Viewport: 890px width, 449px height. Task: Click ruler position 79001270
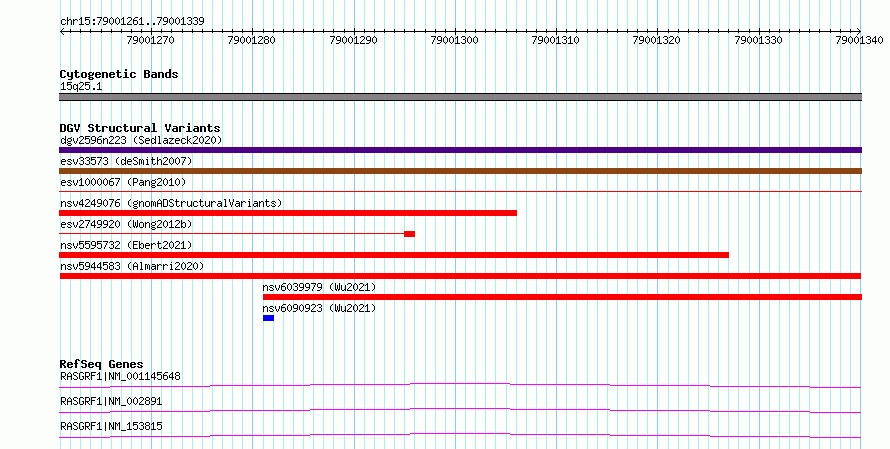150,40
